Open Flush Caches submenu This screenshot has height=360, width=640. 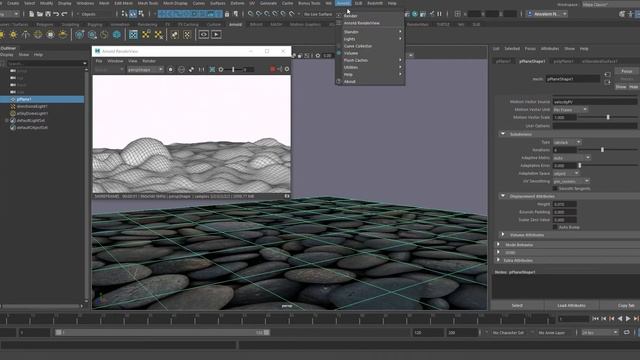tap(370, 60)
